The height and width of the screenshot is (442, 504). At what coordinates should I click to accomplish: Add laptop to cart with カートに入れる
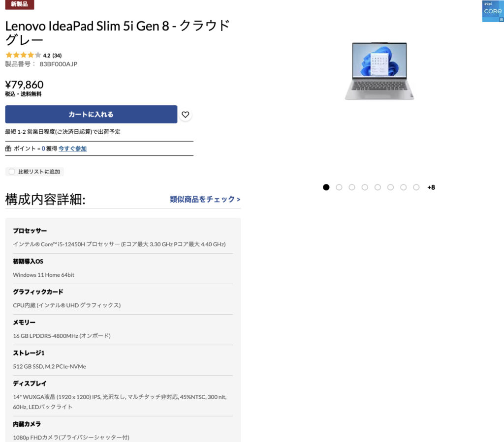[x=91, y=114]
